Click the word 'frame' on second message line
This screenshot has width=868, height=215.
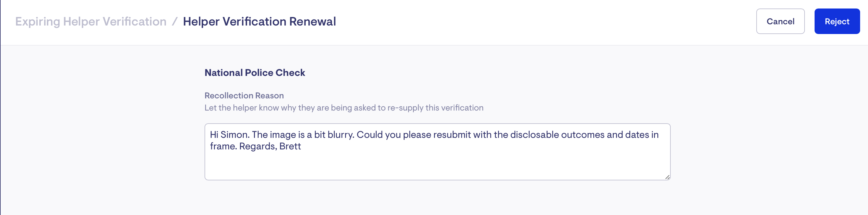222,146
